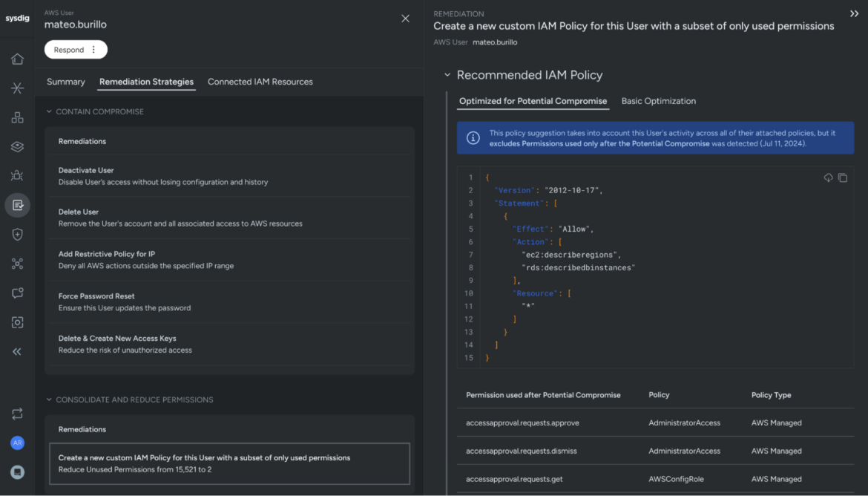
Task: Open the Vulnerabilities bug icon in sidebar
Action: [16, 175]
